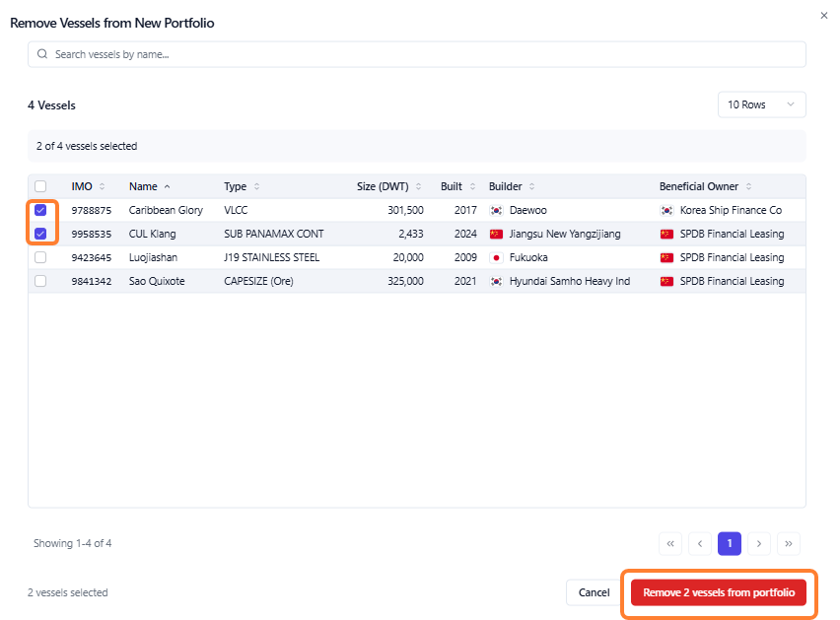This screenshot has height=620, width=840.
Task: Click Remove 2 vessels from portfolio
Action: click(x=719, y=592)
